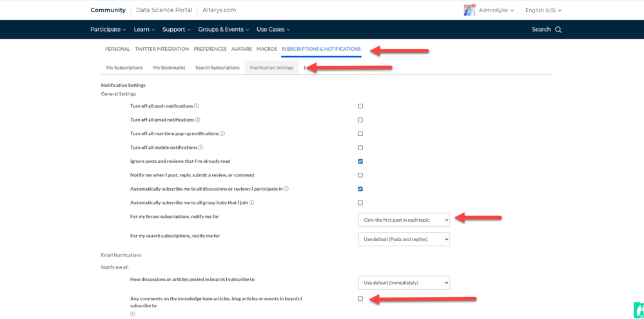Click info icon beside email notifications
644x319 pixels.
point(197,120)
